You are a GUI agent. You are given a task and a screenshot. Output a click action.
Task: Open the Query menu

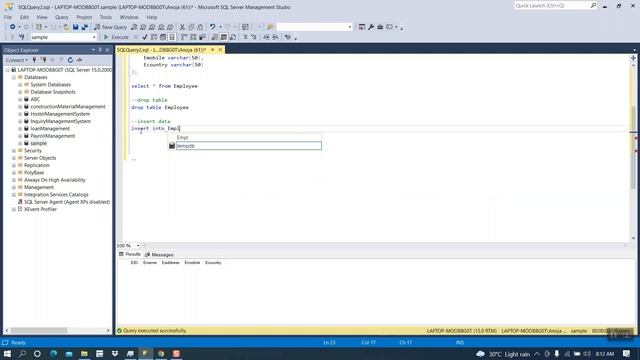(62, 17)
